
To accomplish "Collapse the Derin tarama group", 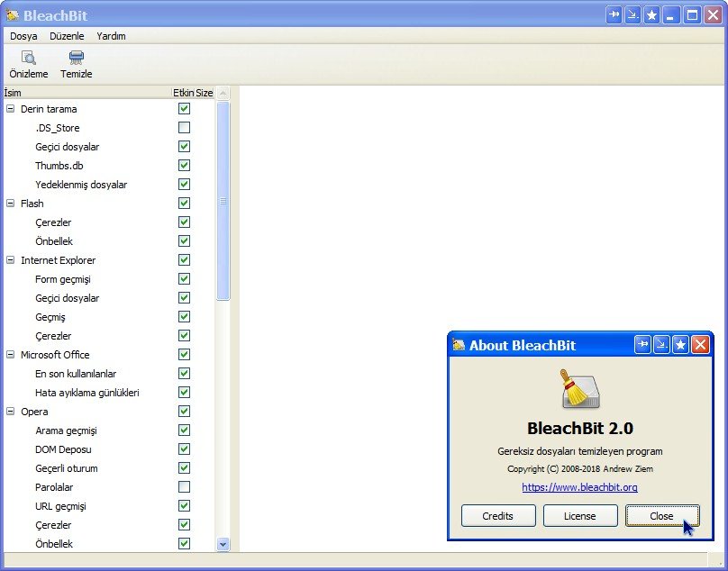I will coord(10,109).
